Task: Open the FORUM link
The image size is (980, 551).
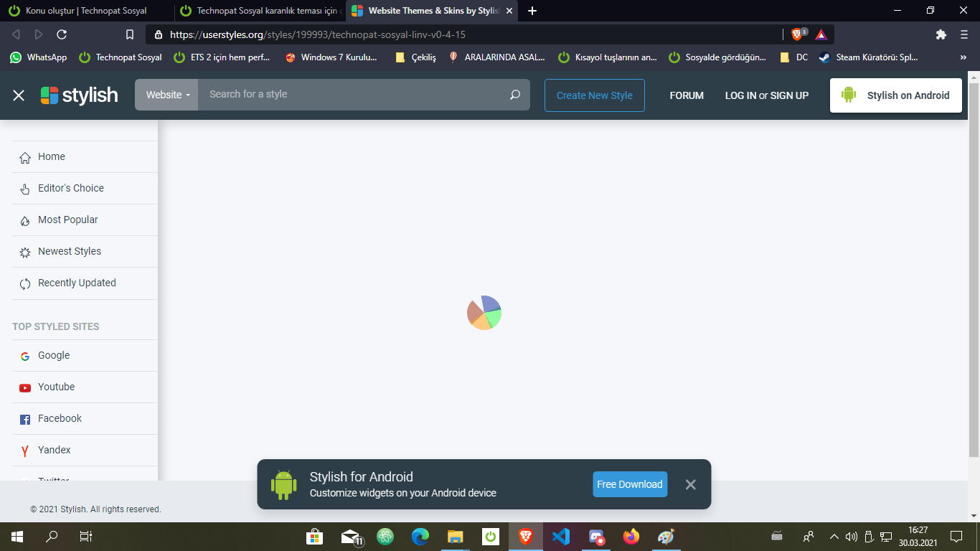Action: tap(687, 95)
